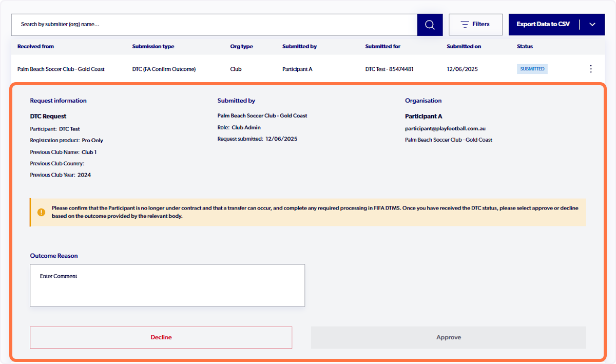Image resolution: width=616 pixels, height=364 pixels.
Task: Click the Org type column header
Action: coord(241,46)
